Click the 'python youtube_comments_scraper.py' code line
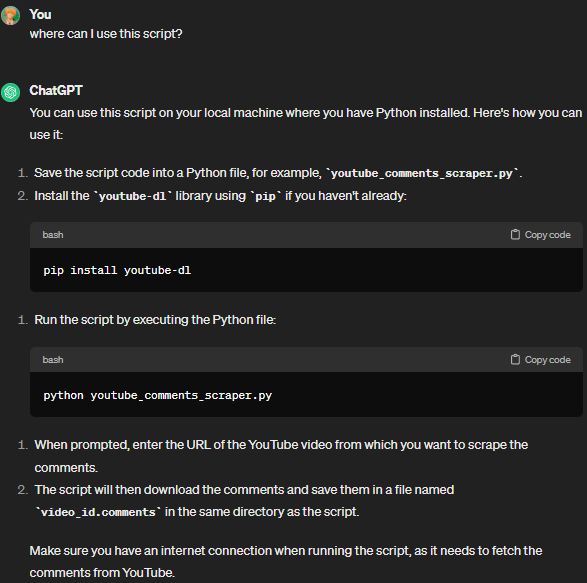 [158, 395]
